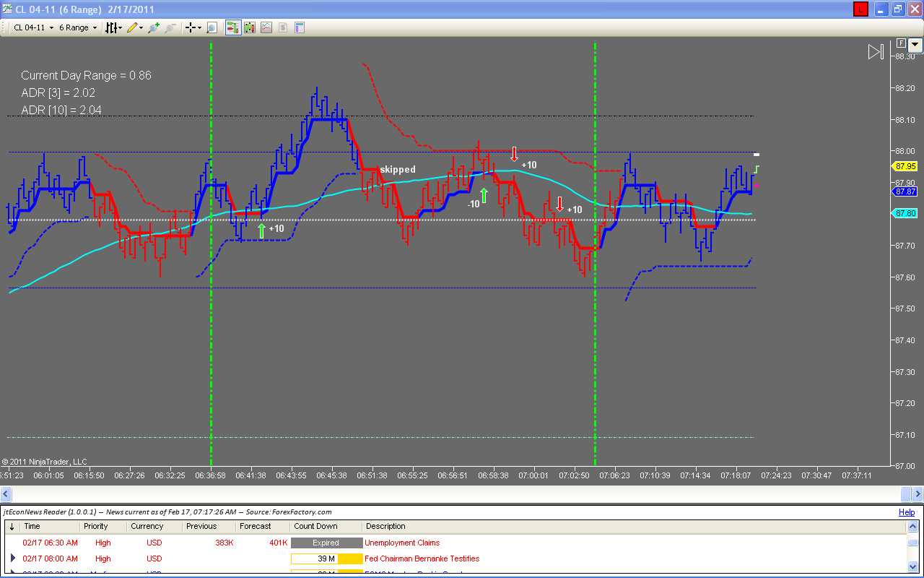Click the row marker triangle for Bernanke event

(13, 558)
